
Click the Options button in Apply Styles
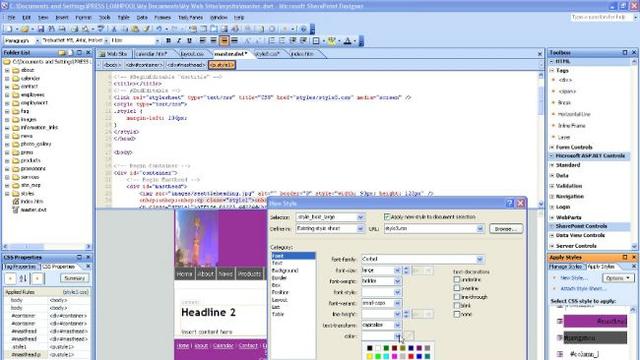(618, 278)
